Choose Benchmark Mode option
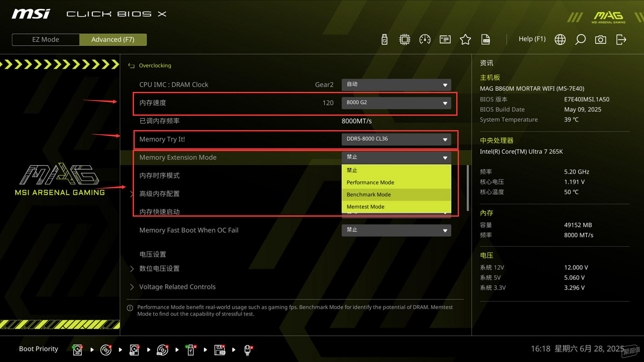Image resolution: width=644 pixels, height=362 pixels. coord(396,194)
